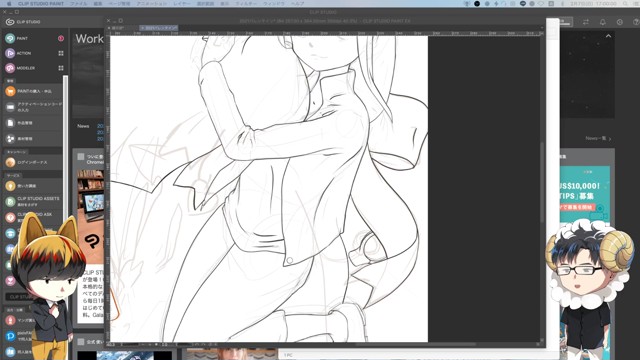Open the notifications bell in Clip Studio launcher
Screen dimensions: 640x360
click(602, 22)
